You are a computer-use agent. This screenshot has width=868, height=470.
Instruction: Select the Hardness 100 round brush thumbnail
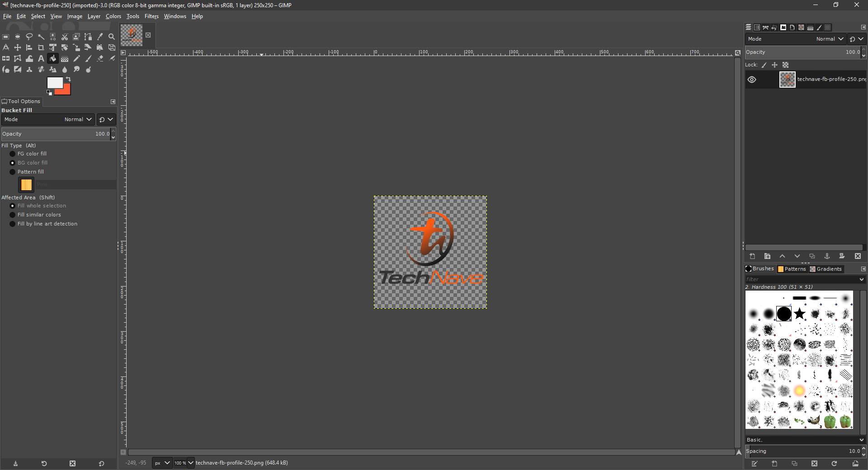784,314
